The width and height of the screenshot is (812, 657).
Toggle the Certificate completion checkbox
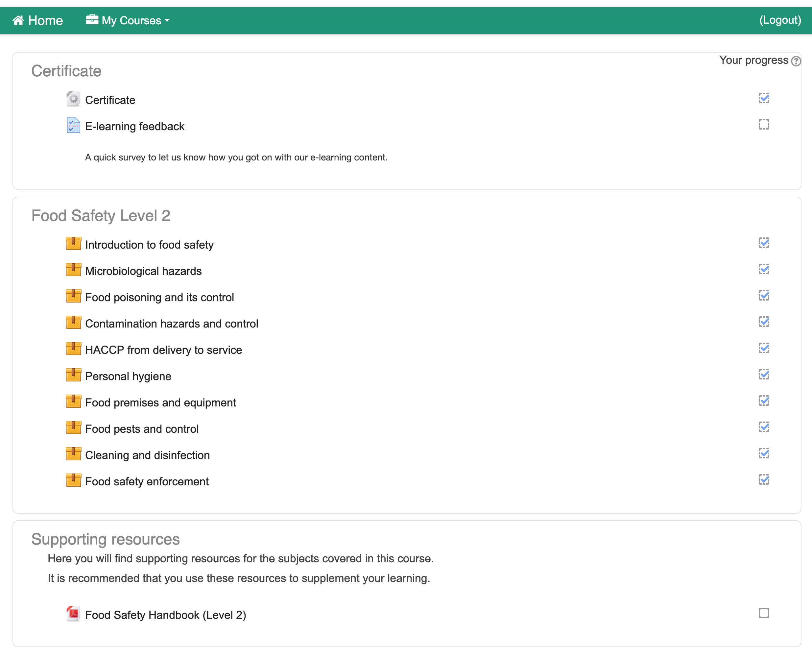pyautogui.click(x=764, y=98)
